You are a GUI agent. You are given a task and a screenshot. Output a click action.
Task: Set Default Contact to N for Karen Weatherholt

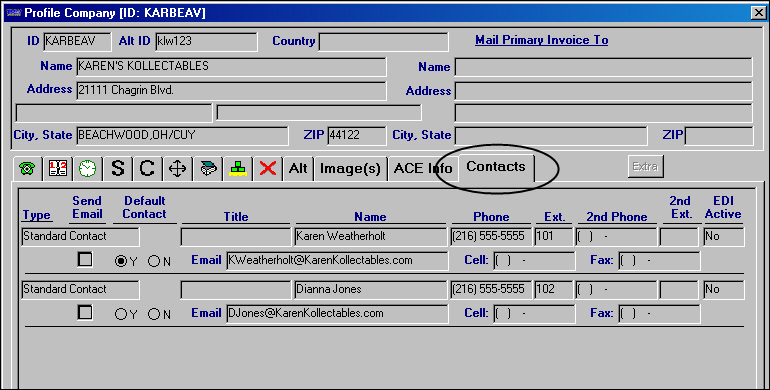154,261
